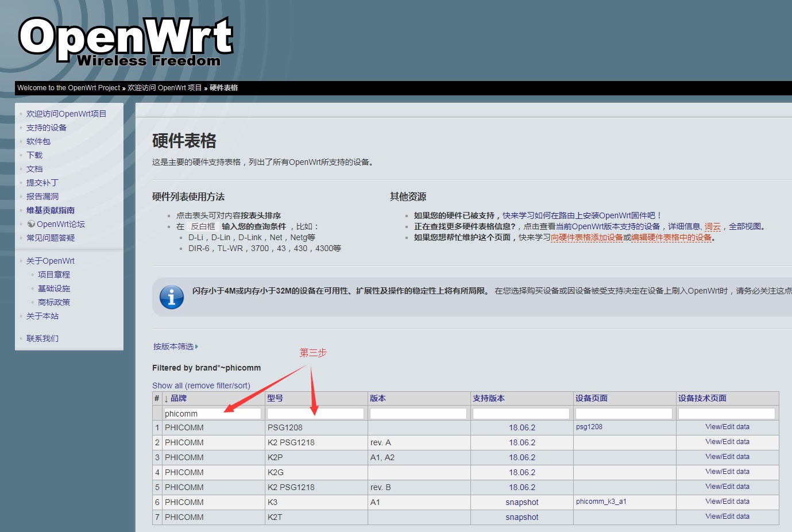Open sidebar link 基础设施
This screenshot has width=792, height=532.
click(x=54, y=288)
